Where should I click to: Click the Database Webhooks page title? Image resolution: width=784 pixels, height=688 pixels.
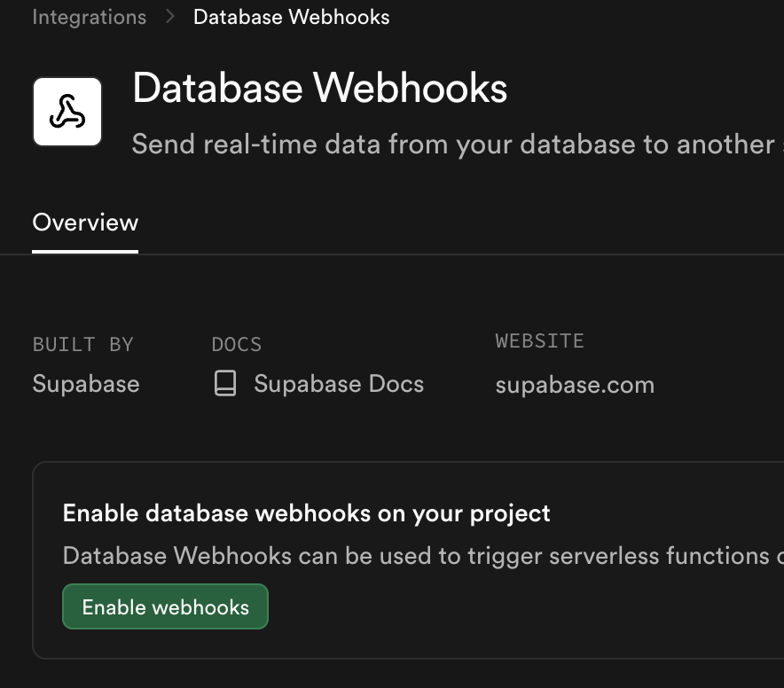coord(319,90)
